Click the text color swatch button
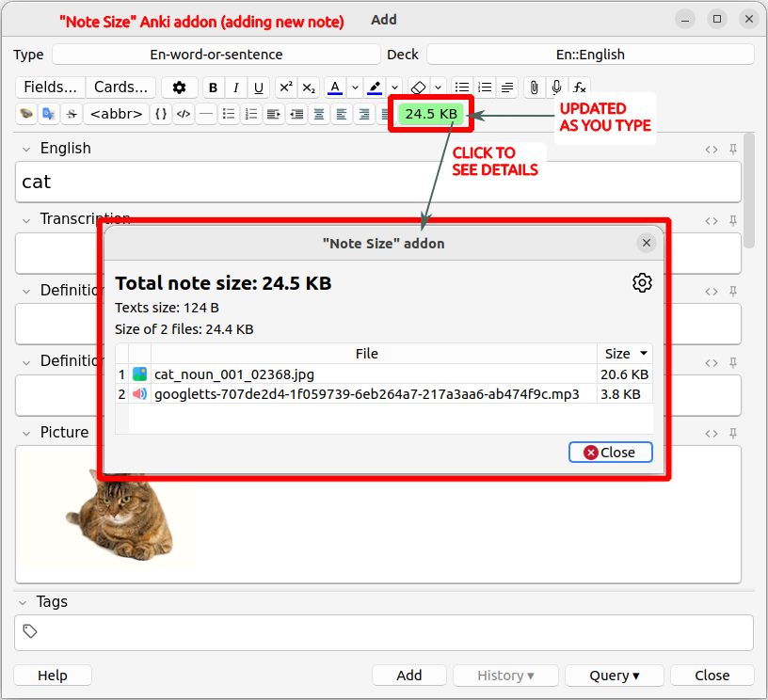The width and height of the screenshot is (768, 700). [335, 87]
